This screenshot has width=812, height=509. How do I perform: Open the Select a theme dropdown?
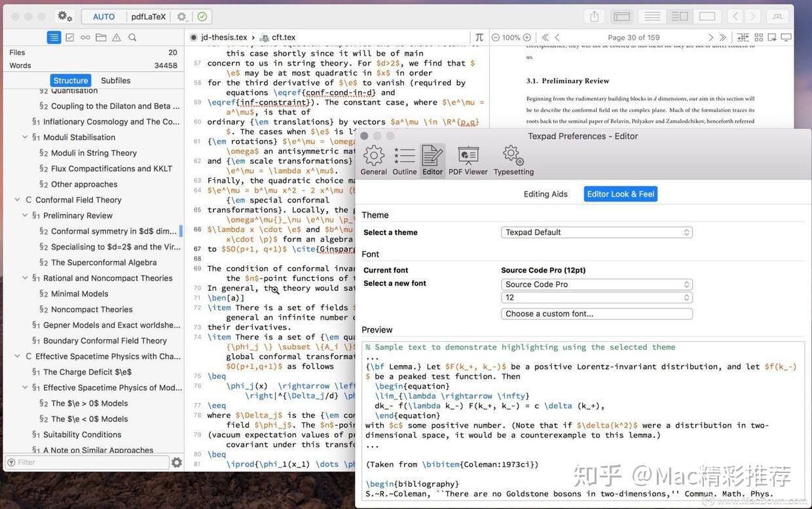click(596, 231)
